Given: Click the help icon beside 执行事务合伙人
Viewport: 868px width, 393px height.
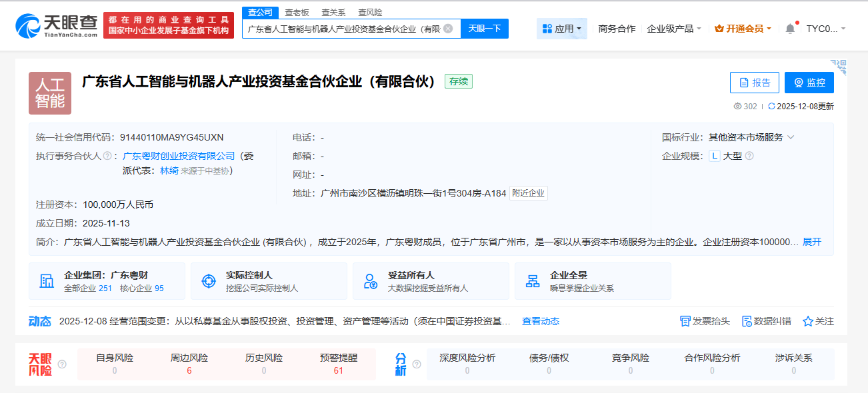Looking at the screenshot, I should (107, 156).
